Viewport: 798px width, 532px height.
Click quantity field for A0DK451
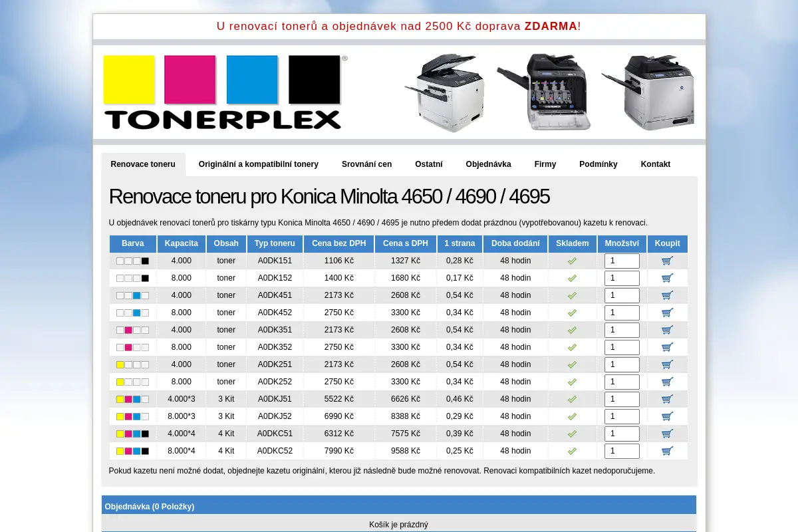click(622, 295)
